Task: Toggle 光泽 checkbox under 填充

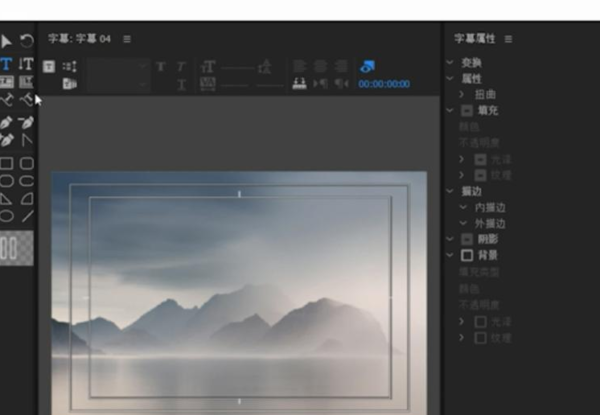Action: 480,159
